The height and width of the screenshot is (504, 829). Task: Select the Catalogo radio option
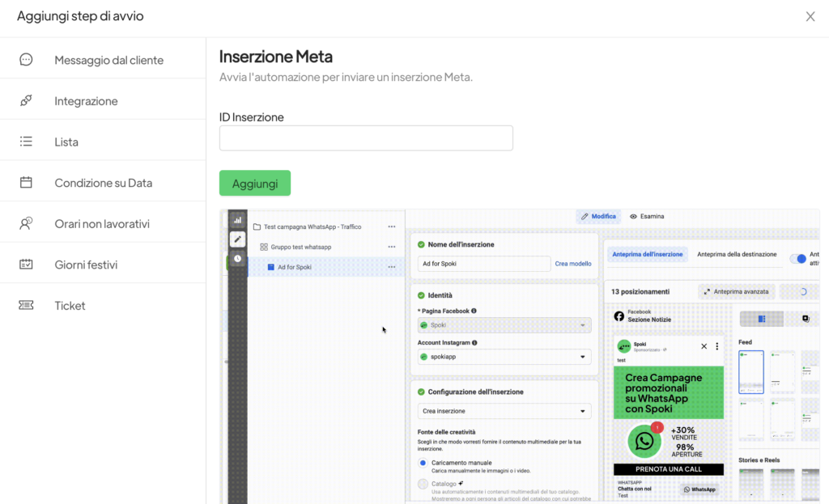click(x=423, y=484)
